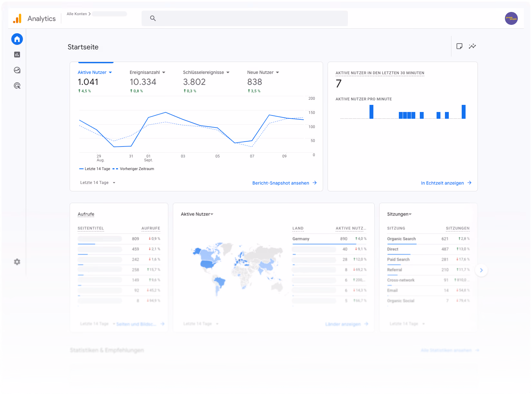532x395 pixels.
Task: Click the Referral session row
Action: 428,270
